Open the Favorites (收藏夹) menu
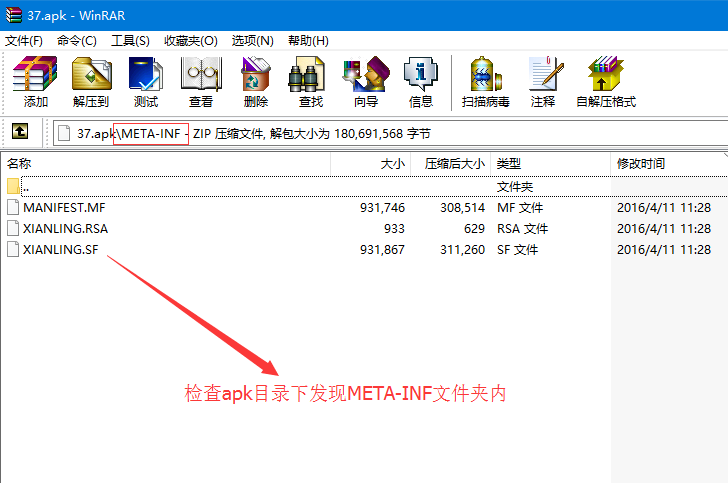 click(x=191, y=41)
